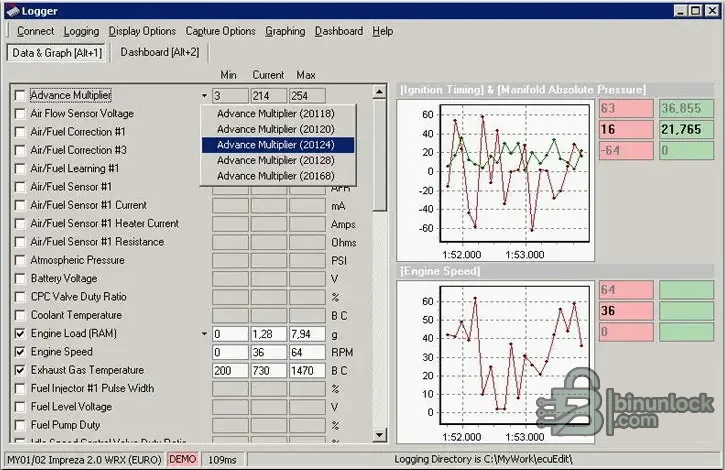Viewport: 725px width, 470px height.
Task: Click red Engine Speed current value 36
Action: (x=626, y=311)
